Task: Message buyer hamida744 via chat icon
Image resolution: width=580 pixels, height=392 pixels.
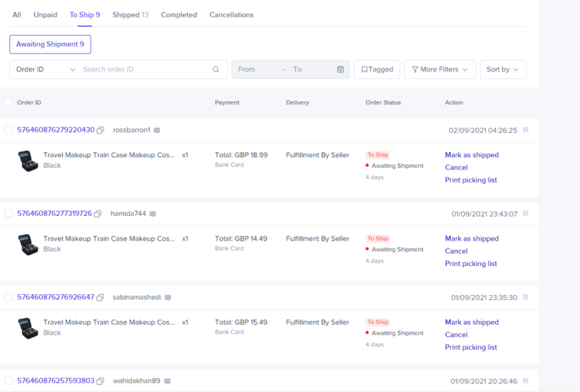Action: [x=152, y=214]
